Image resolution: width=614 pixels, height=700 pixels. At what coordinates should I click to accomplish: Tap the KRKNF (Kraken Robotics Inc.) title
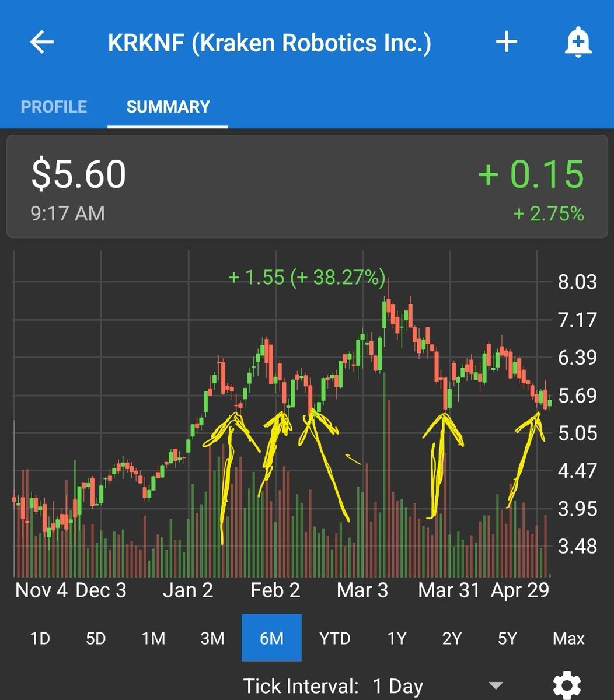[x=269, y=43]
